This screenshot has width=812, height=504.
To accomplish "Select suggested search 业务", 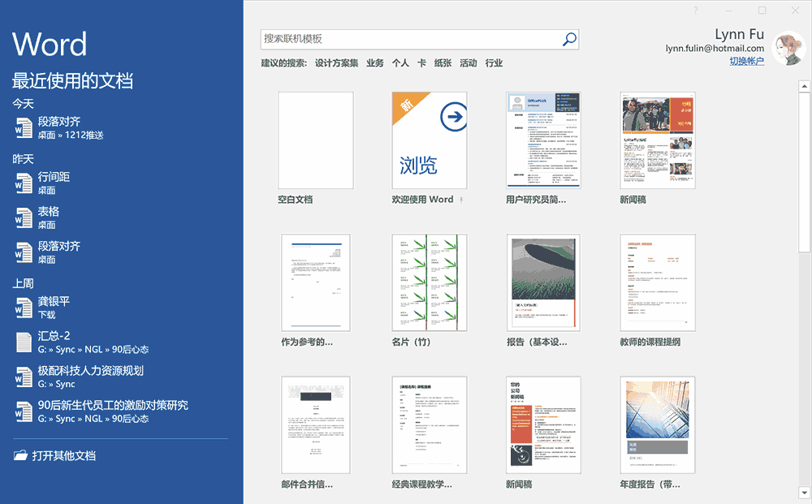I will [375, 63].
